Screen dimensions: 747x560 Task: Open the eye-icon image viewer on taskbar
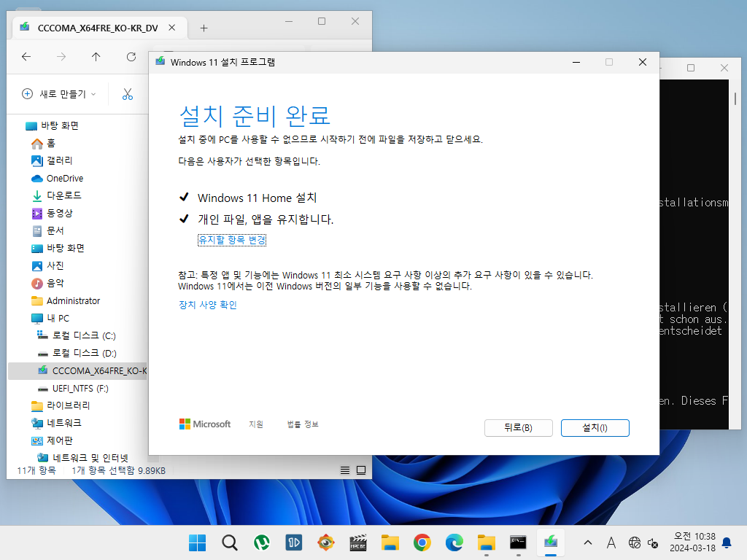(x=326, y=542)
